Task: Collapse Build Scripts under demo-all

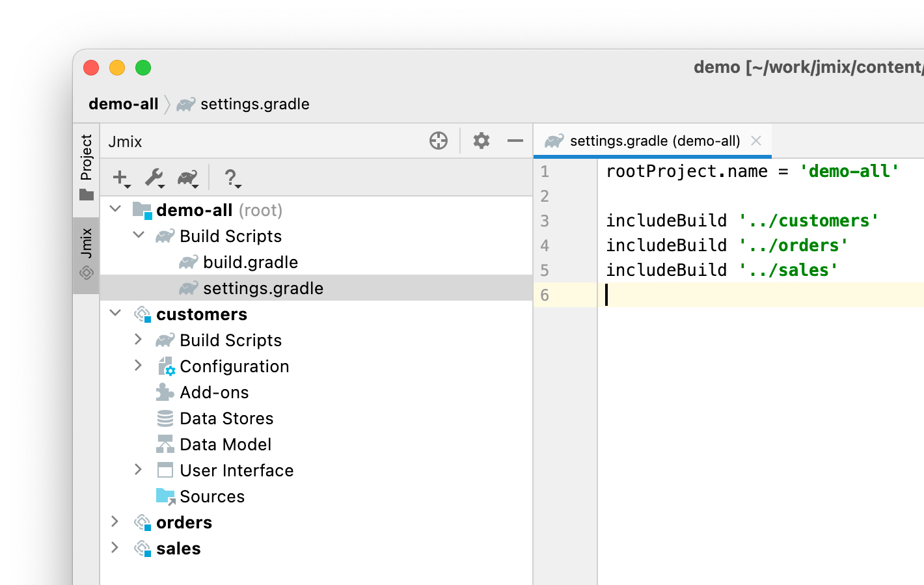Action: pyautogui.click(x=139, y=235)
